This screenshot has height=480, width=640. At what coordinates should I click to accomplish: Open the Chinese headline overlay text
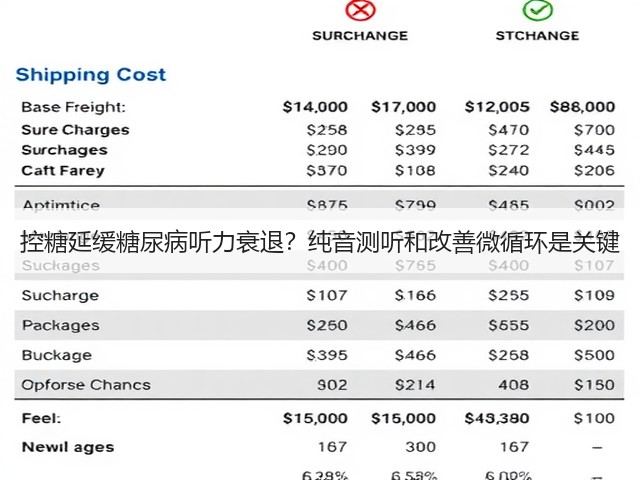pos(320,242)
